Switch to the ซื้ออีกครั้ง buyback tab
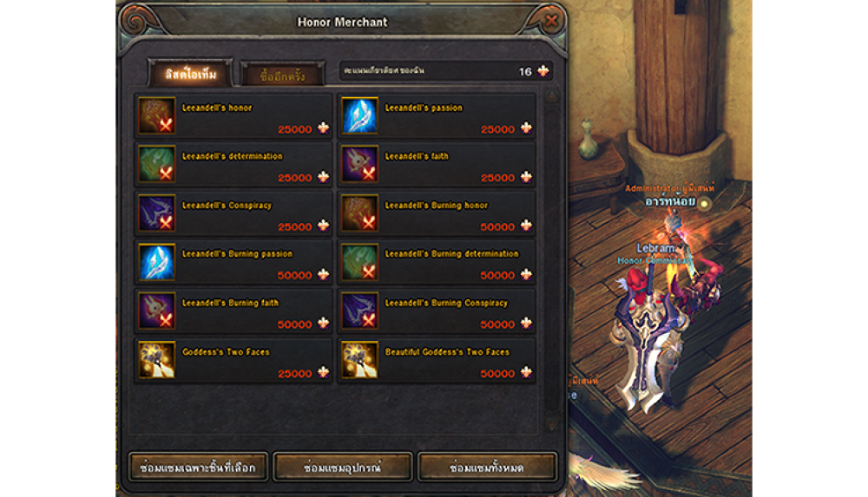Screen dimensions: 868x497 (x=282, y=75)
